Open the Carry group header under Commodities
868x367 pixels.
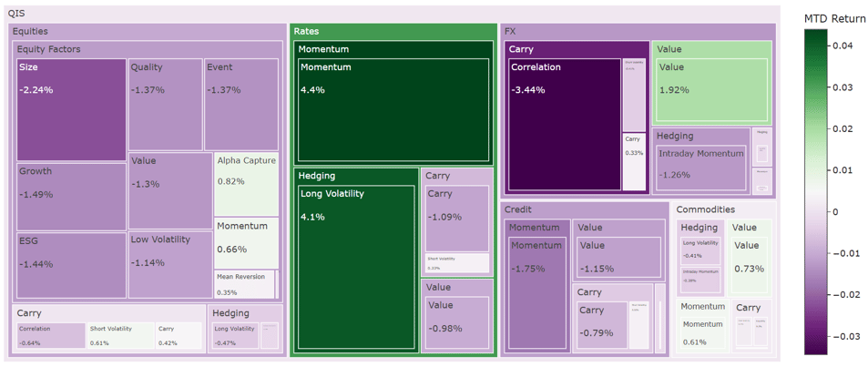752,307
